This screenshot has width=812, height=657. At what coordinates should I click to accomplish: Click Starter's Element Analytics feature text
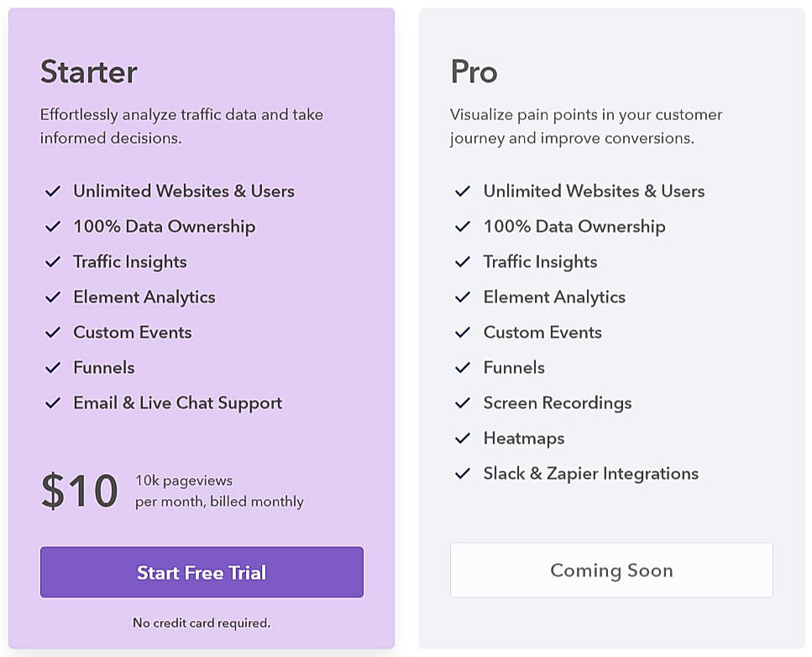pyautogui.click(x=144, y=297)
